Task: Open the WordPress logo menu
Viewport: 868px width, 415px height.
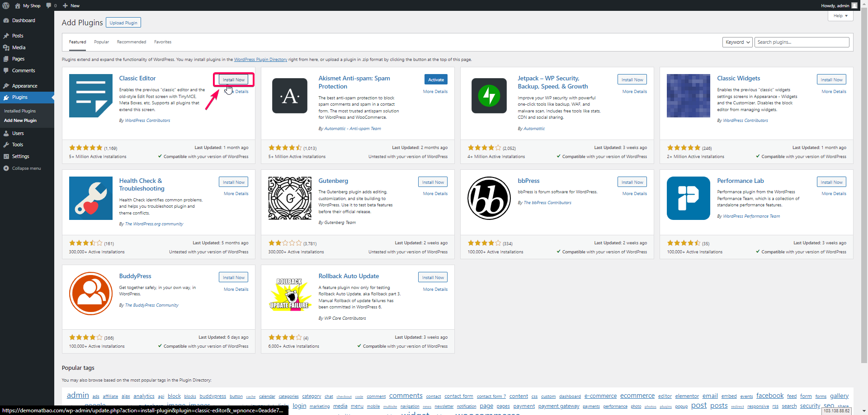Action: [6, 5]
